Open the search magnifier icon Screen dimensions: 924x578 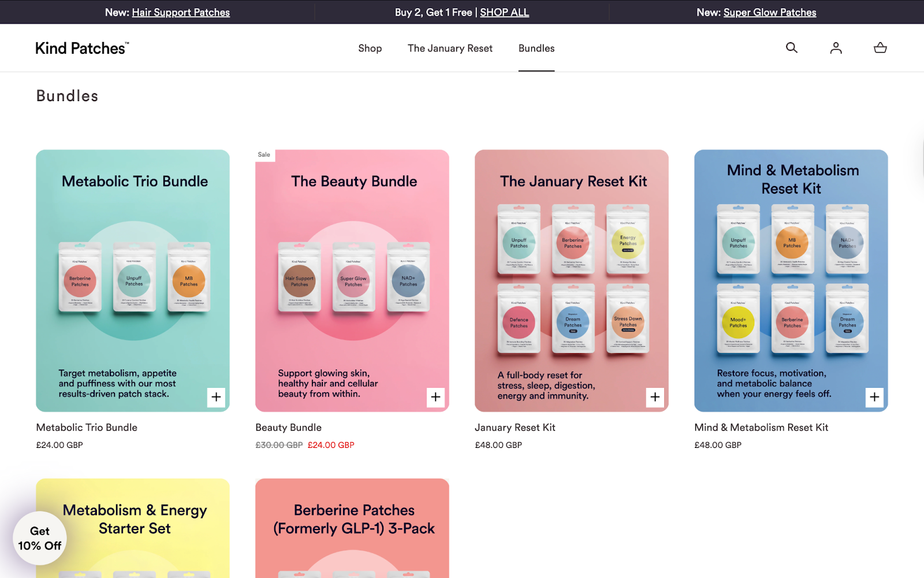click(x=792, y=48)
